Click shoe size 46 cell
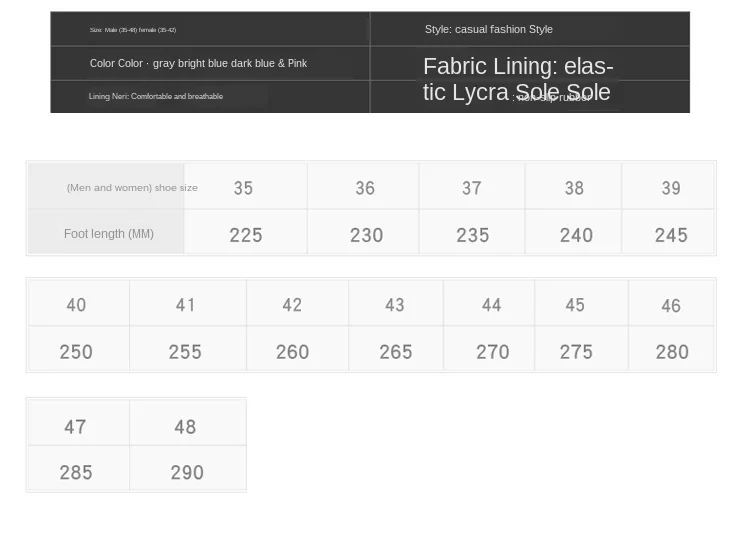750x543 pixels. click(x=670, y=305)
